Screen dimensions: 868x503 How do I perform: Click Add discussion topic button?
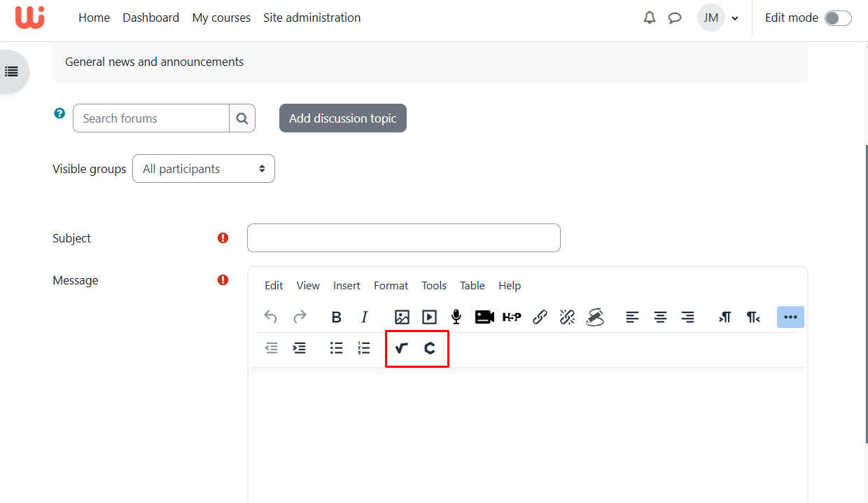(343, 118)
